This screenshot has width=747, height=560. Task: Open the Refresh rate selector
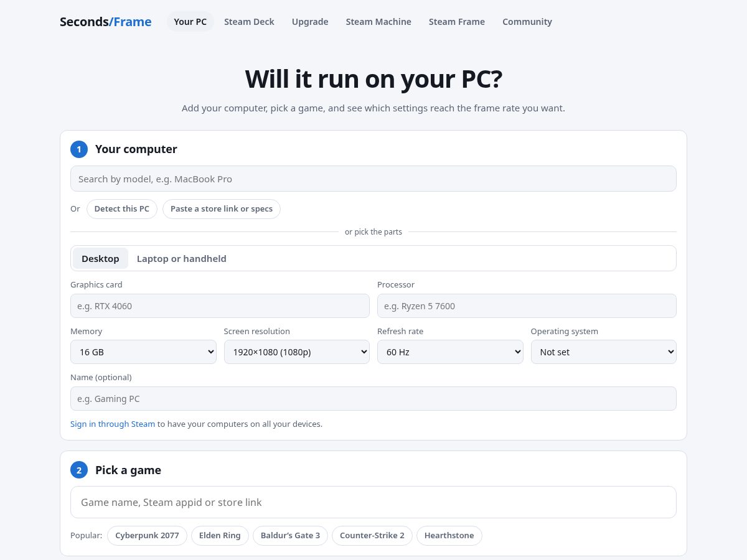coord(450,352)
